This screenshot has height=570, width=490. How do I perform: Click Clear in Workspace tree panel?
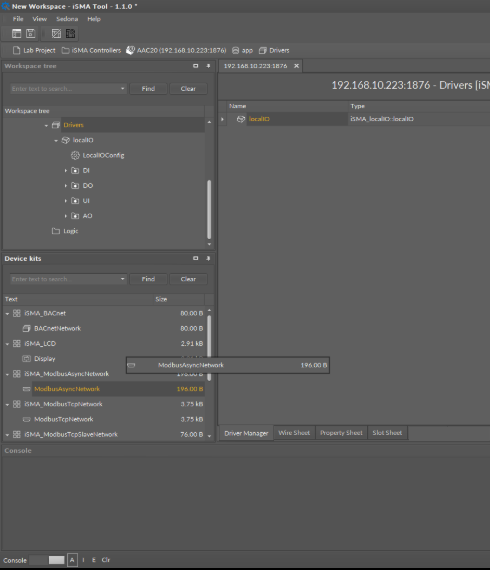188,89
